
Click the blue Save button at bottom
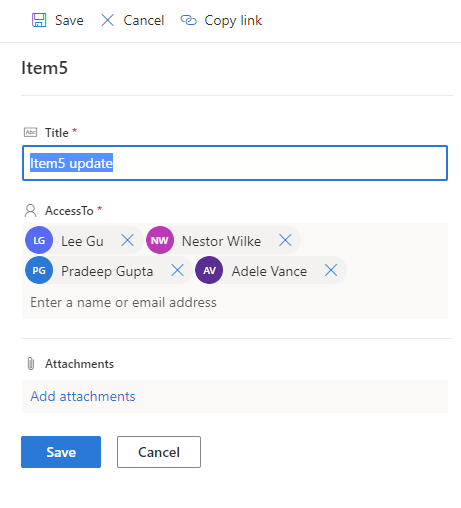pyautogui.click(x=61, y=452)
